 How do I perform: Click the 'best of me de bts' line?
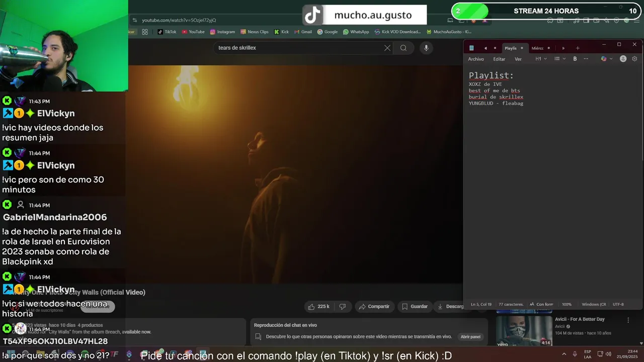point(495,90)
